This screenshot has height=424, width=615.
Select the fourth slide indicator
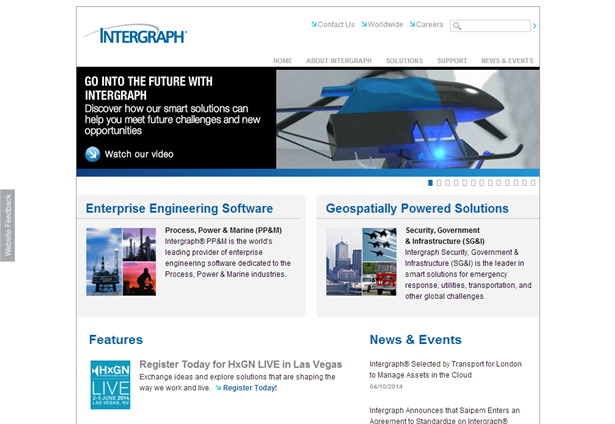456,183
